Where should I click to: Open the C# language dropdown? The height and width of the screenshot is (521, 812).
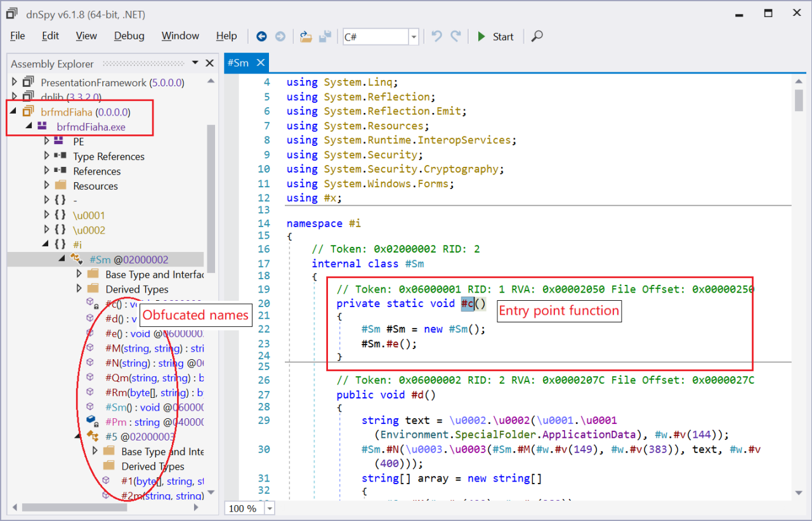coord(414,37)
